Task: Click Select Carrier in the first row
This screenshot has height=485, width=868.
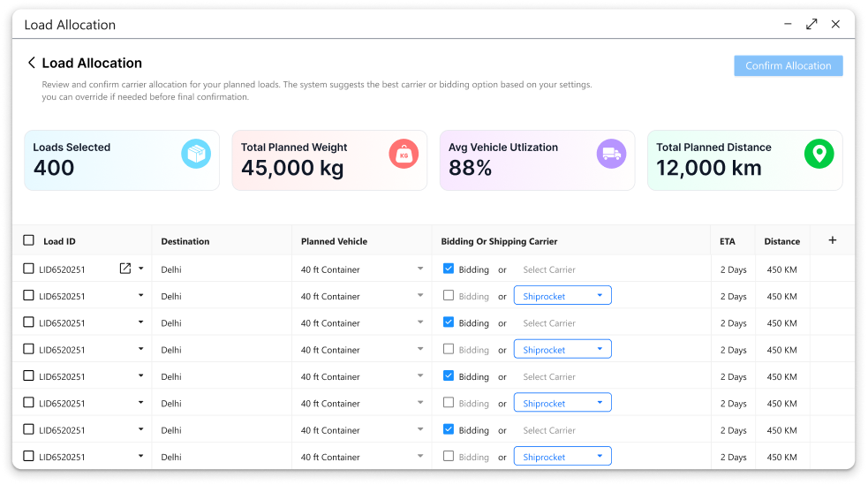Action: click(549, 269)
